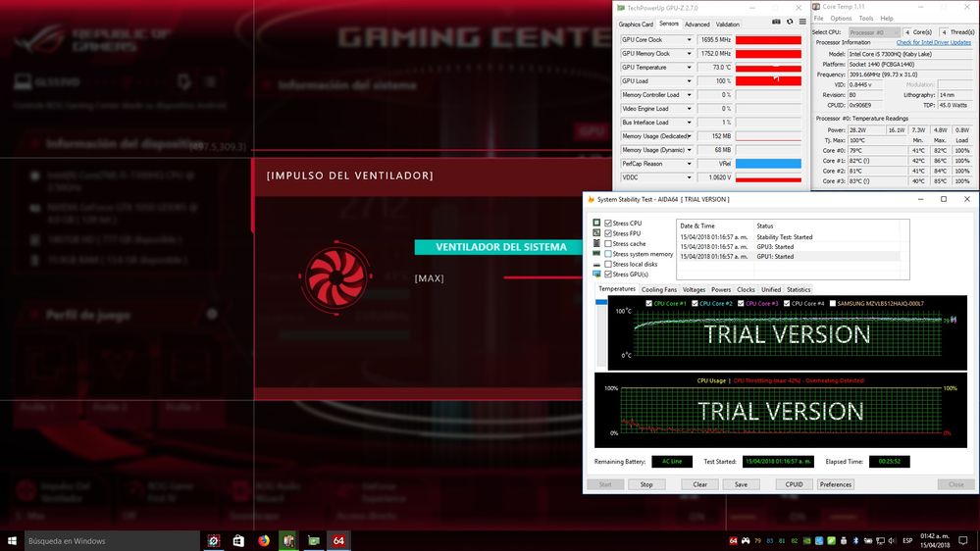This screenshot has width=980, height=551.
Task: Click Save button in AIDA64
Action: coord(741,484)
